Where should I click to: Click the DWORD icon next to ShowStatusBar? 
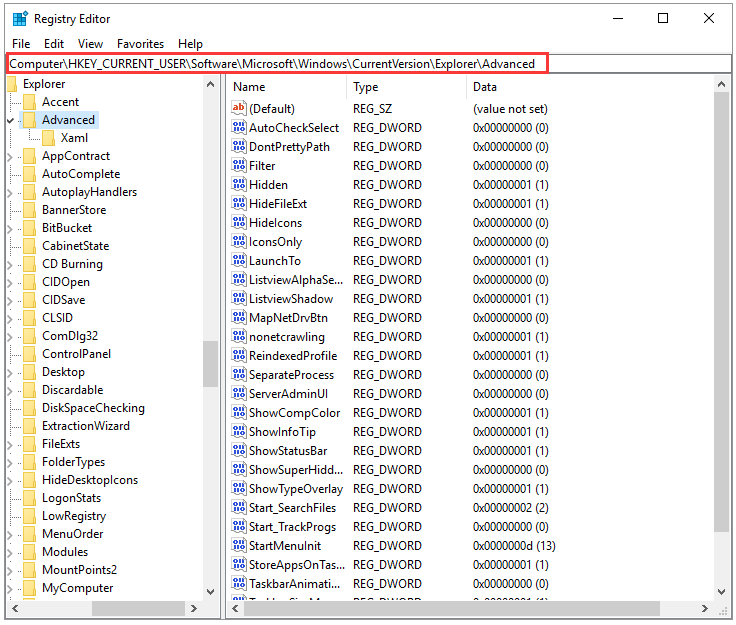coord(238,451)
